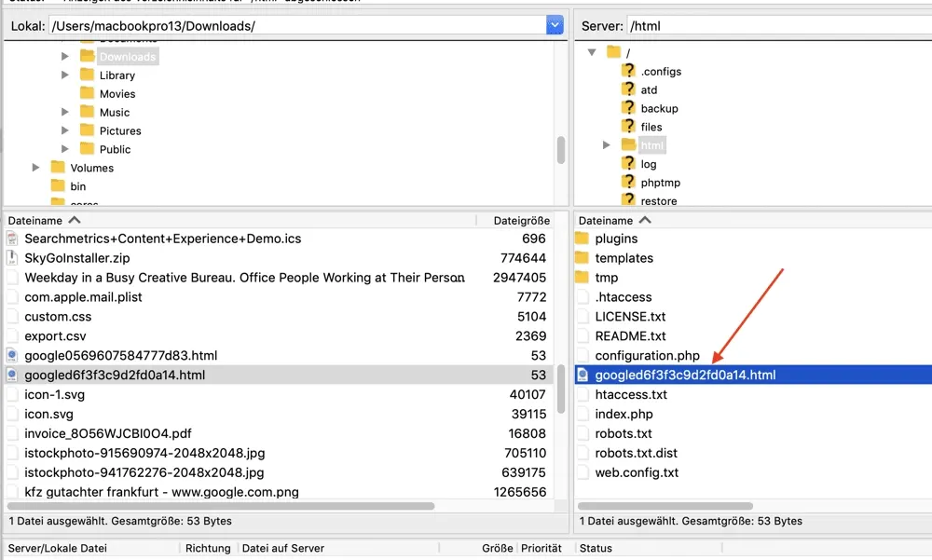Click the google0569607584777d83.html file icon
932x560 pixels.
pyautogui.click(x=12, y=356)
